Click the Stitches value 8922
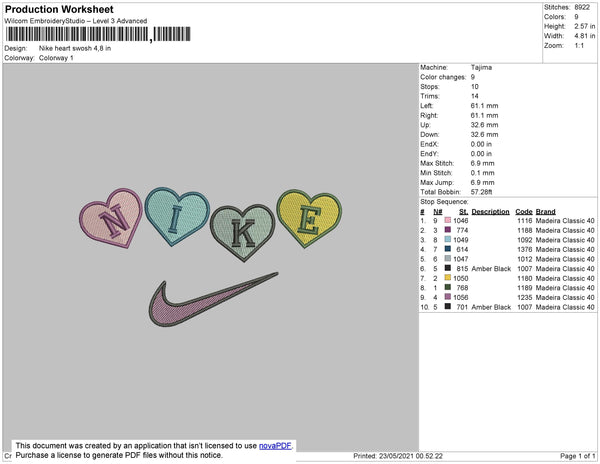 tap(582, 7)
